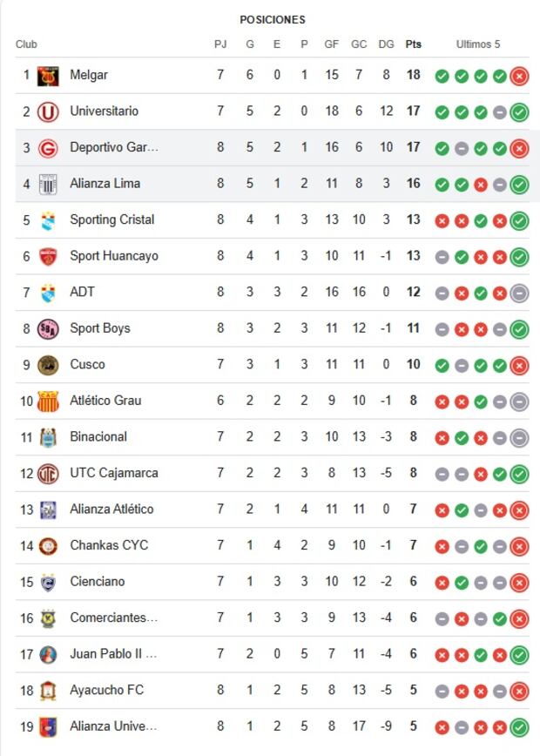
Task: Select the Cienciano team name
Action: tap(98, 582)
